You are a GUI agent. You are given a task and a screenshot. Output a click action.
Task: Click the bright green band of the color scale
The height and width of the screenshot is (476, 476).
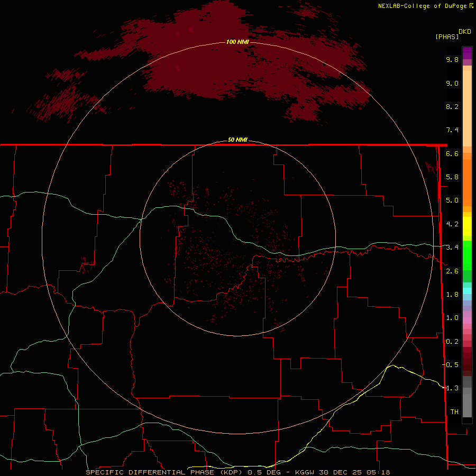(x=467, y=255)
